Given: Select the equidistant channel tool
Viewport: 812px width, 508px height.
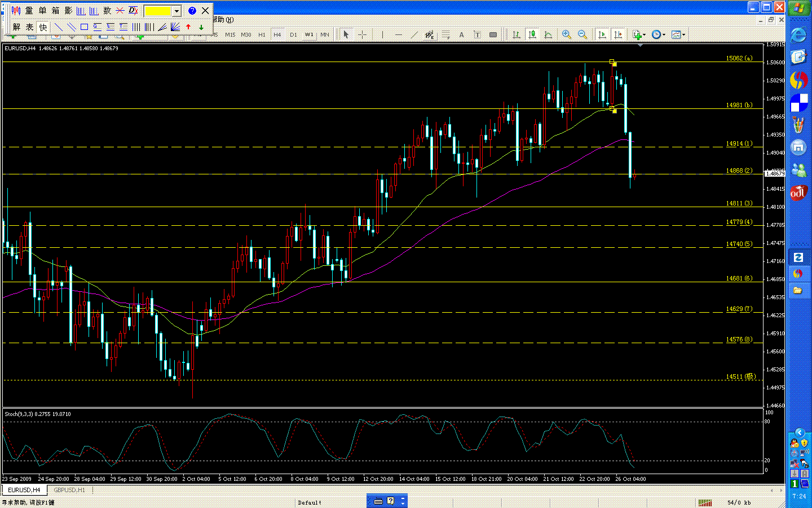Looking at the screenshot, I should [430, 34].
